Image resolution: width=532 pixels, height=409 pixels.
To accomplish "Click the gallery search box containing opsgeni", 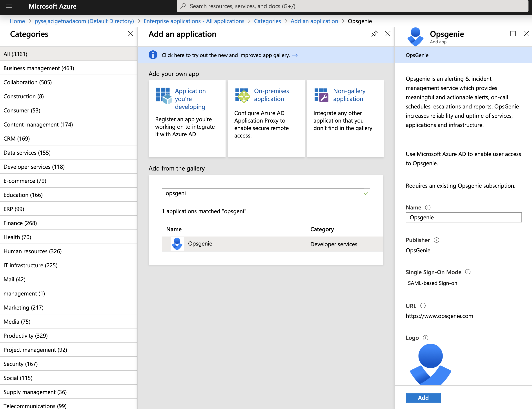I will pyautogui.click(x=263, y=193).
